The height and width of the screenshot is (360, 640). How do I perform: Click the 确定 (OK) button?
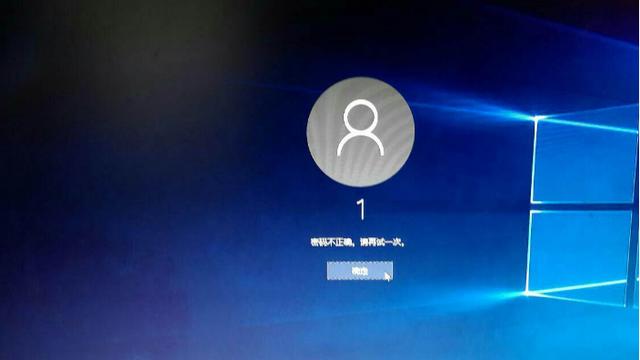pos(360,271)
